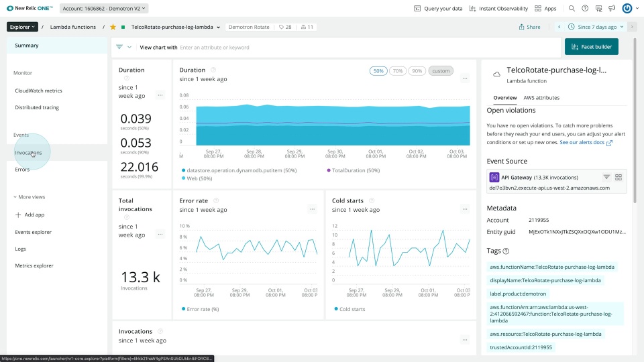This screenshot has height=362, width=644.
Task: Toggle the Error rate (%) legend series
Action: click(200, 309)
